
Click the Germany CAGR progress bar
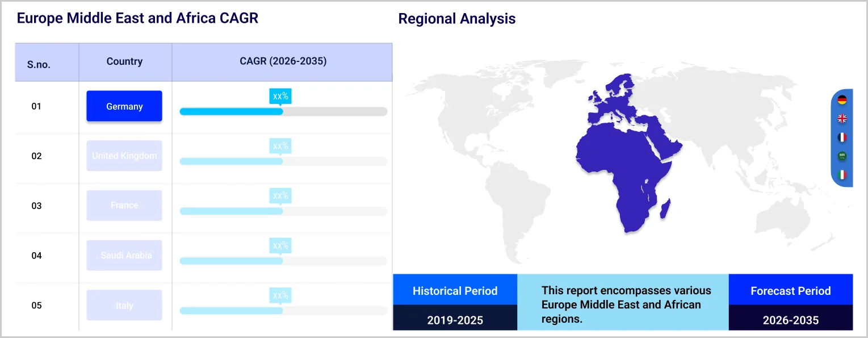tap(283, 111)
